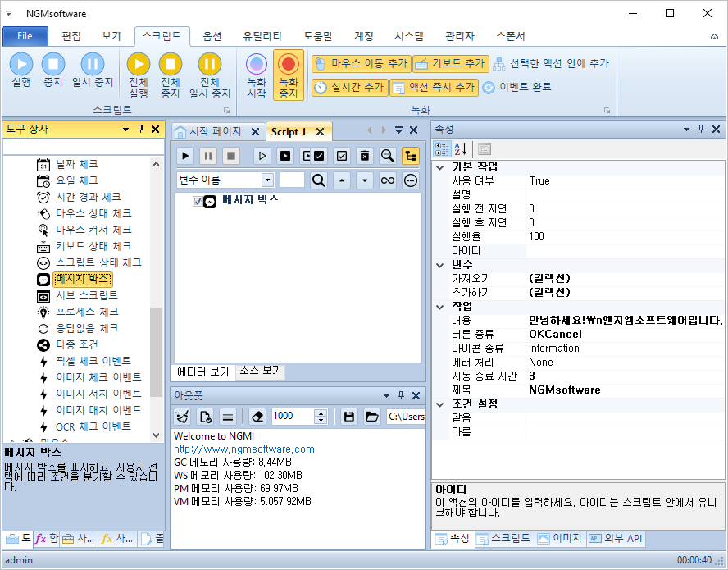Click the 중지 (stop) ribbon button
The image size is (728, 570).
point(53,71)
